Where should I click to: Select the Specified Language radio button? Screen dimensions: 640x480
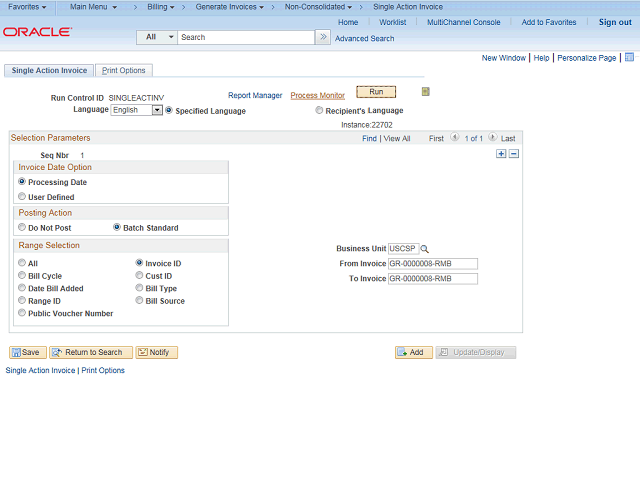pos(169,110)
